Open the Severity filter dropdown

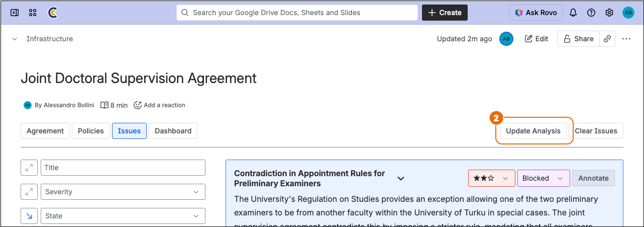click(x=123, y=192)
